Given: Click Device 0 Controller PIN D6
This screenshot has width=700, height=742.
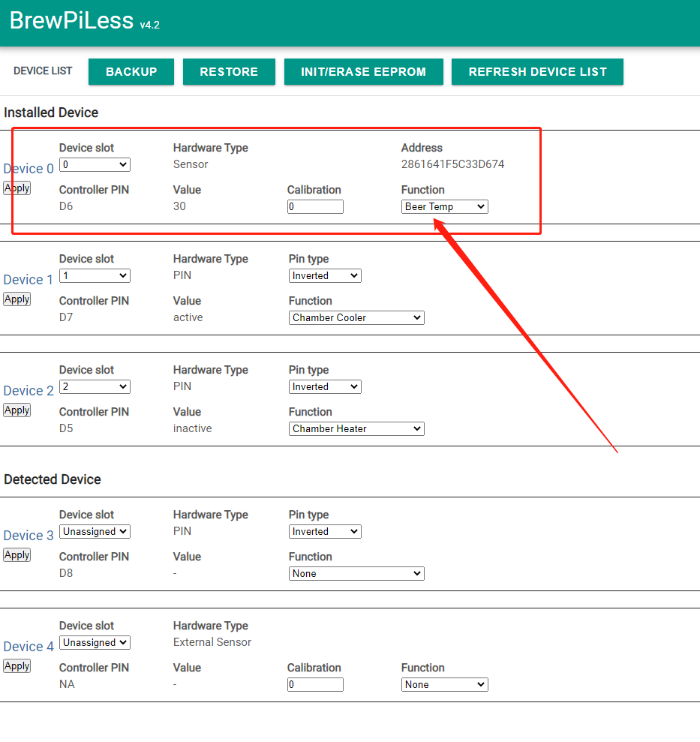Looking at the screenshot, I should pos(66,206).
